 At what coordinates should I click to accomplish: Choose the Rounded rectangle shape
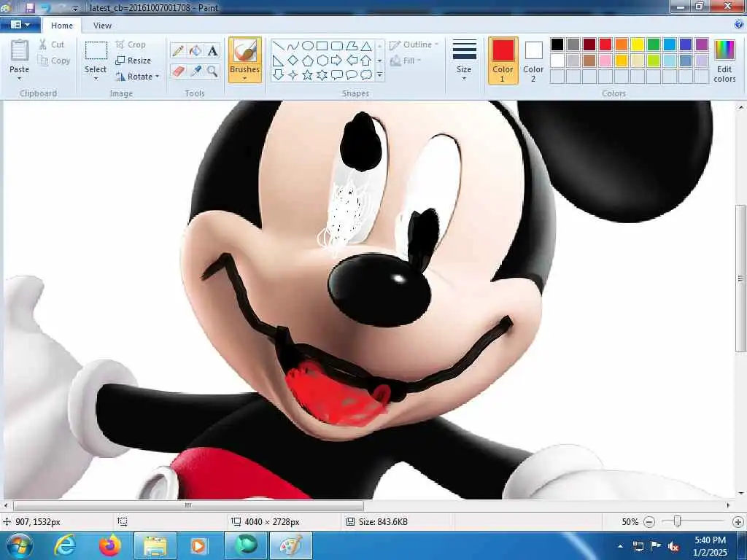click(x=337, y=46)
